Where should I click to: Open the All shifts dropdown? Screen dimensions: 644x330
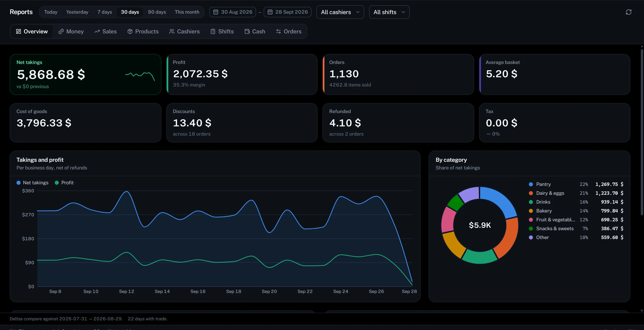(389, 12)
